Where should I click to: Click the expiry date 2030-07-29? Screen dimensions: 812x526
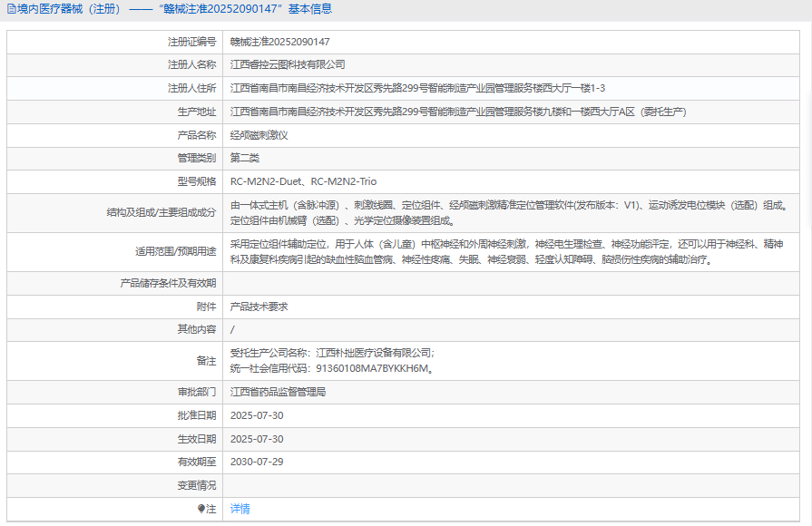(257, 462)
